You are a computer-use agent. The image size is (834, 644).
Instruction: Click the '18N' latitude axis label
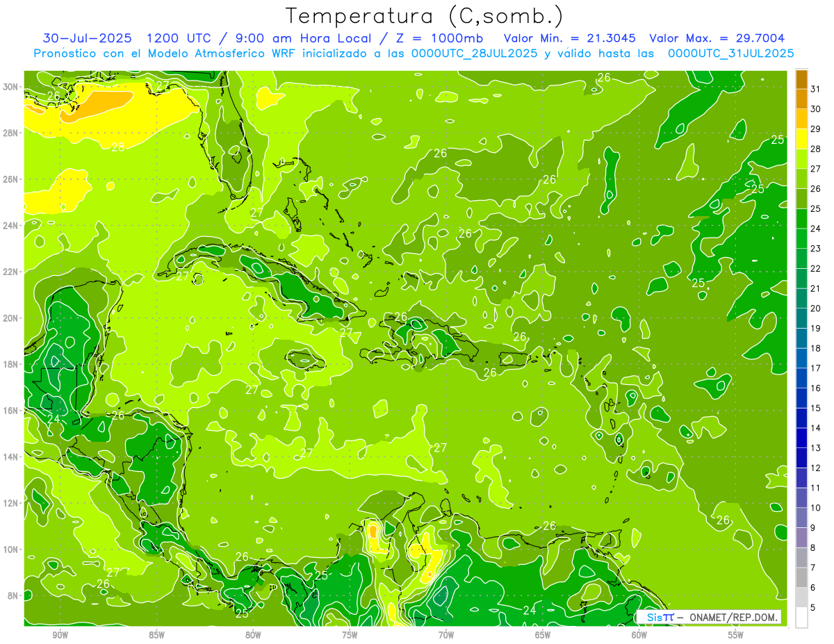10,364
